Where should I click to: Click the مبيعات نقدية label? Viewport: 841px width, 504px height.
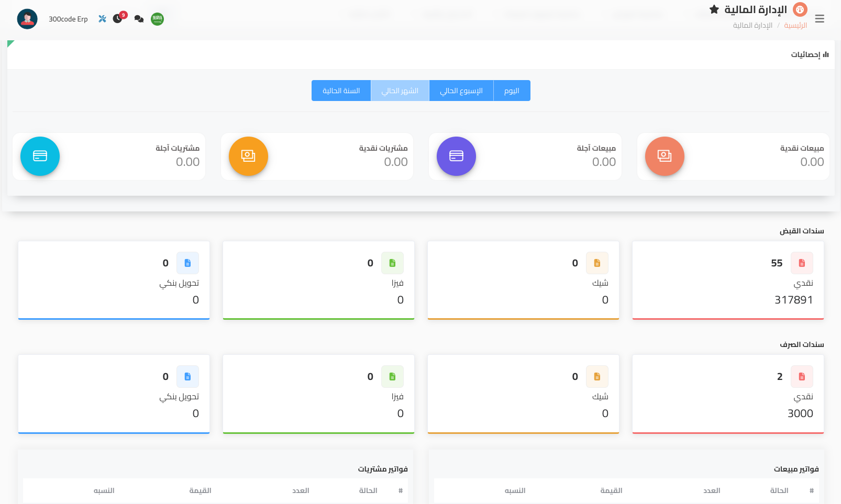point(802,148)
